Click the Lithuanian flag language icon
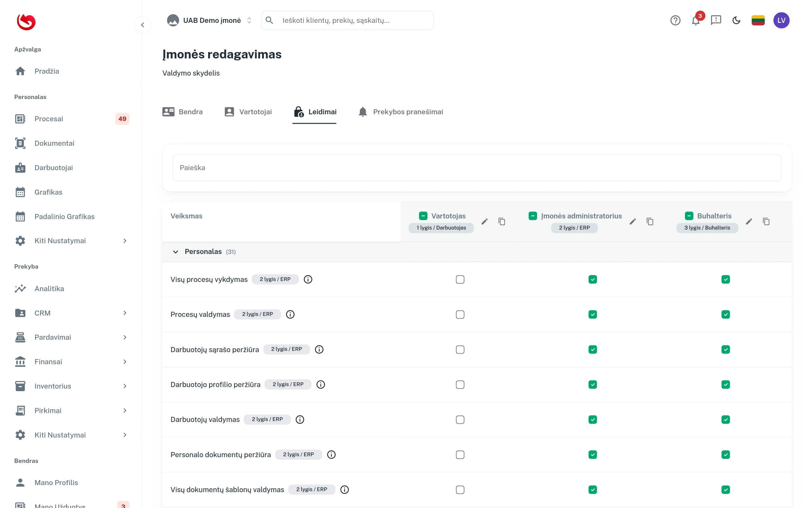The width and height of the screenshot is (812, 508). 758,20
